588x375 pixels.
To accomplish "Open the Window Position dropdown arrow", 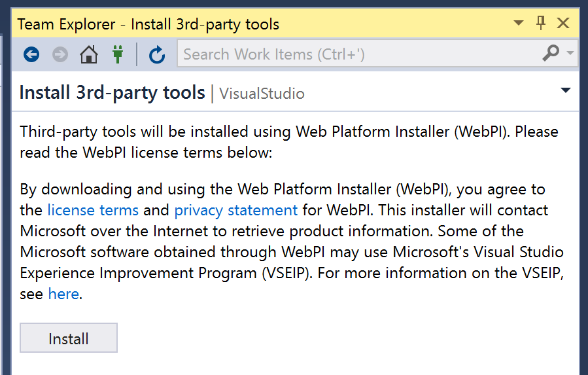I will (519, 24).
